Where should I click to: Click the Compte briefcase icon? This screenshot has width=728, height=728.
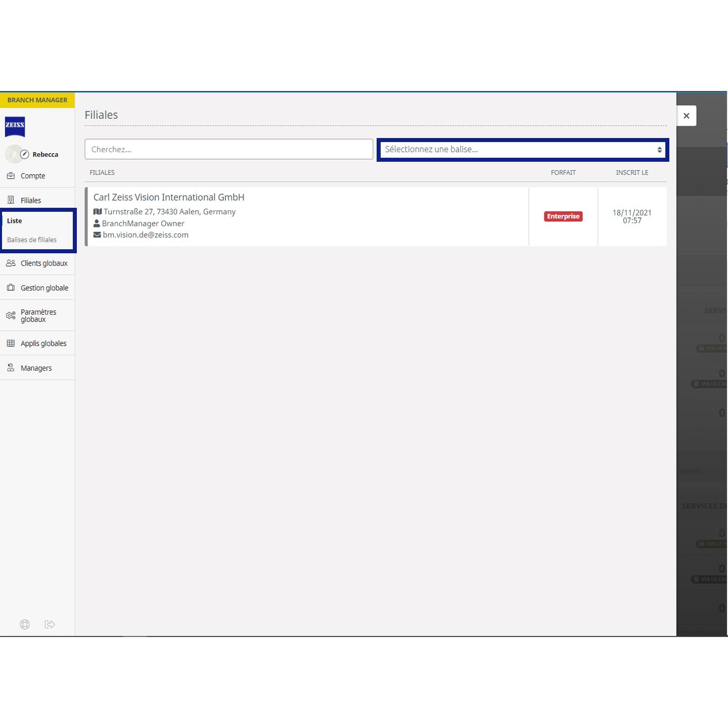11,176
